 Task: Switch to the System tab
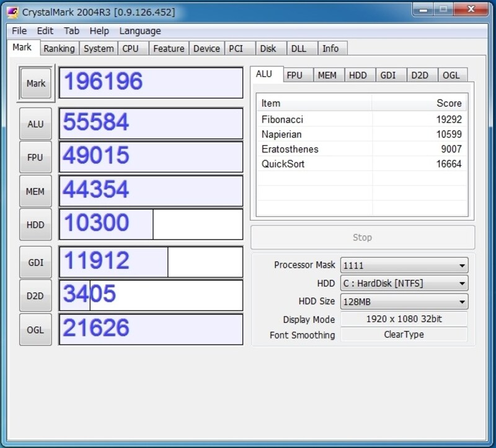coord(98,48)
